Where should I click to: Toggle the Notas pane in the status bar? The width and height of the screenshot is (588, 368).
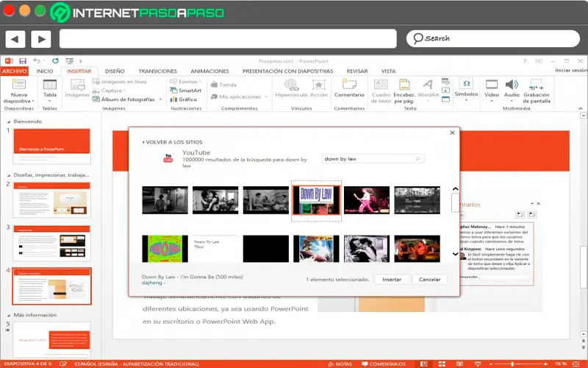tap(342, 364)
